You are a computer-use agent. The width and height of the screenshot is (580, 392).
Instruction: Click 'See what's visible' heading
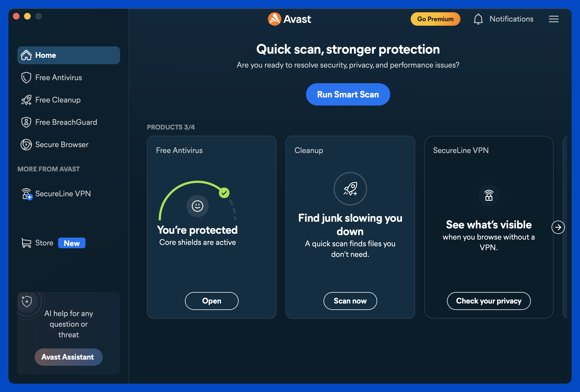click(489, 225)
